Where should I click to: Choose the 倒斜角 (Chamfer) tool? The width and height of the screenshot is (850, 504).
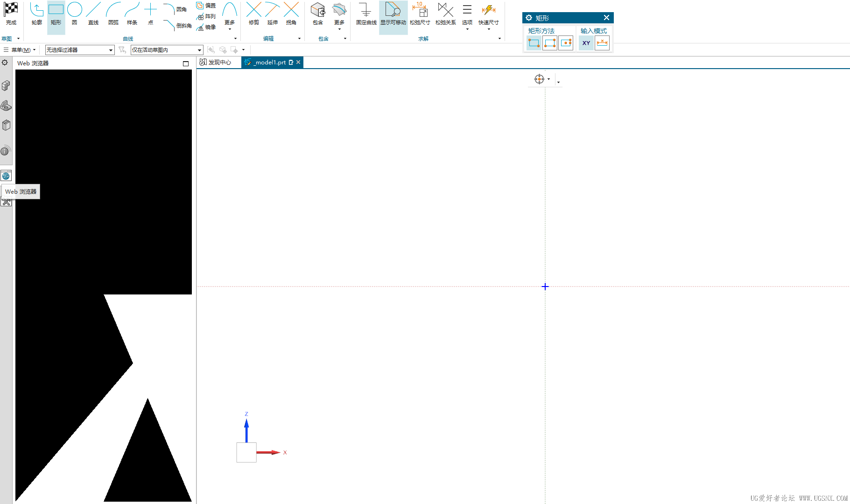pyautogui.click(x=177, y=25)
